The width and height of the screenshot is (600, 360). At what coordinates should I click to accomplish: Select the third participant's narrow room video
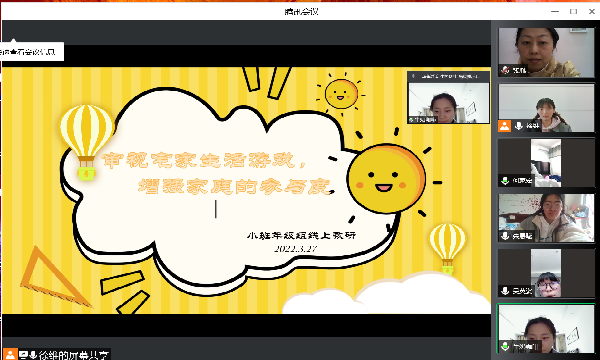(546, 163)
